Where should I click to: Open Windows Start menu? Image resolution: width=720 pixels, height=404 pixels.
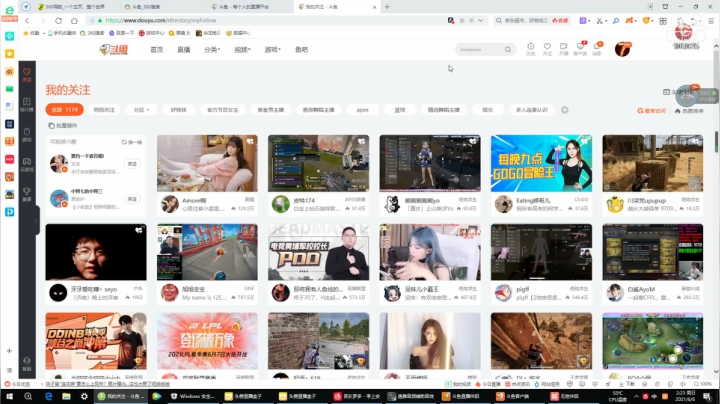coord(9,396)
